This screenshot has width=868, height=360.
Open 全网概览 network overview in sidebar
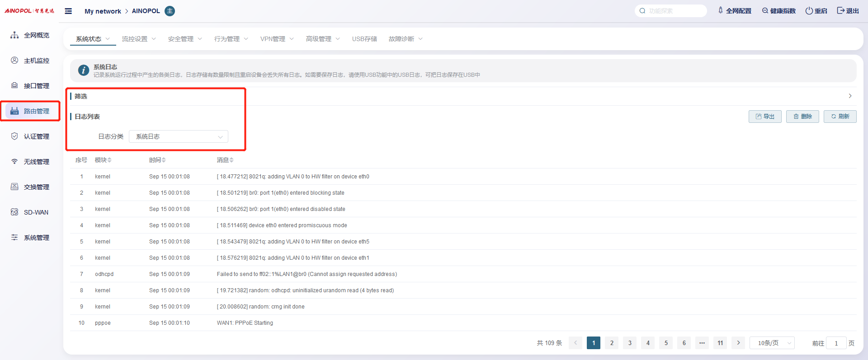[30, 35]
